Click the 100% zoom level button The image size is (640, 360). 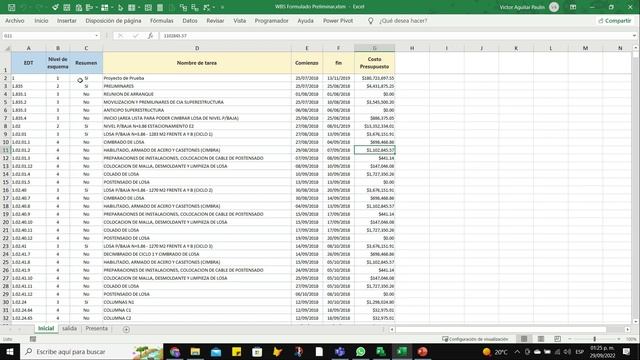tap(631, 339)
